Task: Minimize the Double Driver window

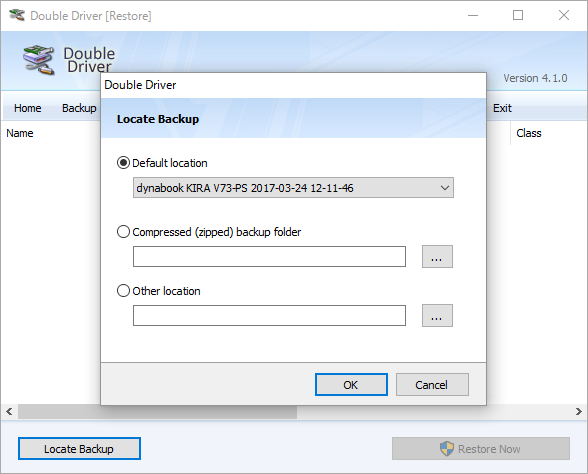Action: tap(473, 15)
